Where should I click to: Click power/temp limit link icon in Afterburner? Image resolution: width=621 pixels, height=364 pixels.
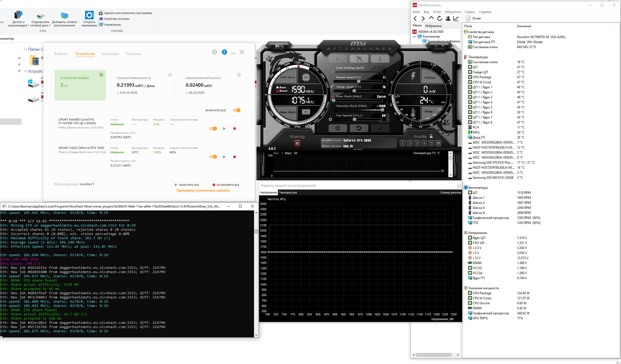click(332, 86)
